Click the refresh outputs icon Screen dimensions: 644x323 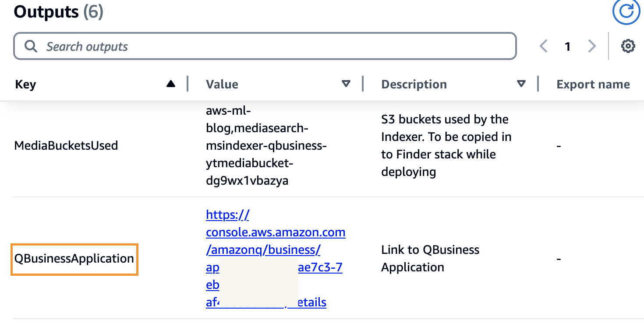pos(626,11)
